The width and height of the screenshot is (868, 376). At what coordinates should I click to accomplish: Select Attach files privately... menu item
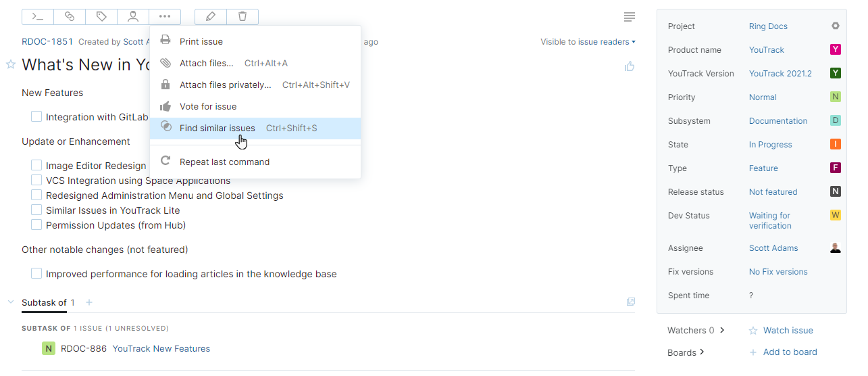[255, 85]
